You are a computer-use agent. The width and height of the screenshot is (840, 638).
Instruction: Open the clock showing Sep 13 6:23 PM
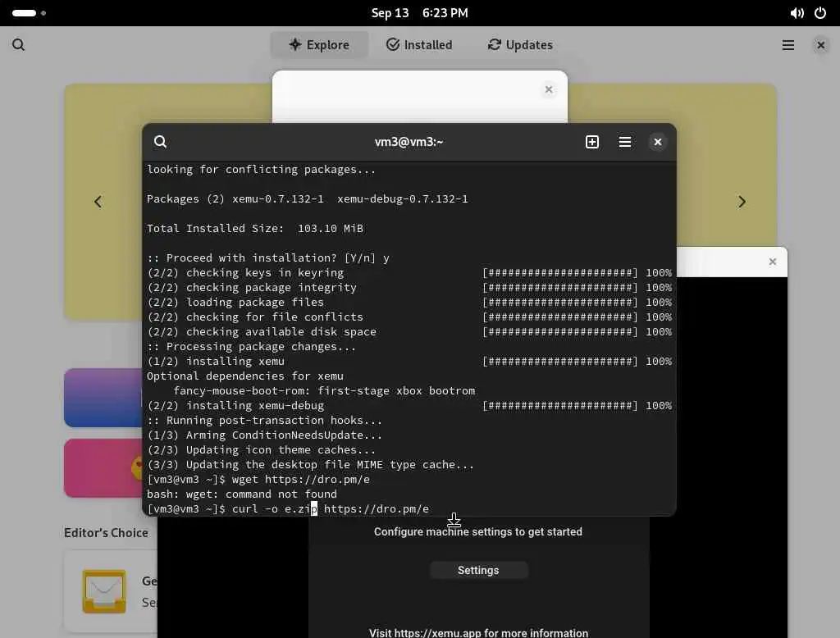point(419,13)
